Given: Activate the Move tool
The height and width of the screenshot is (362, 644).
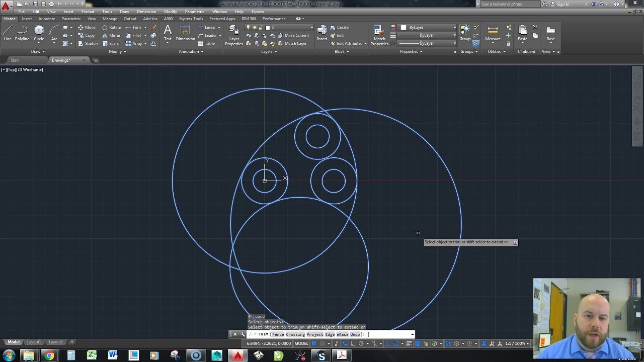Looking at the screenshot, I should [x=87, y=28].
